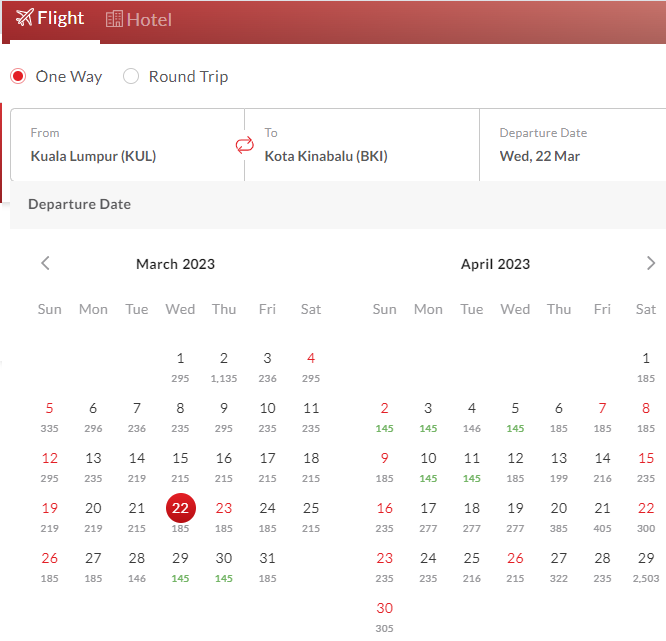Image resolution: width=666 pixels, height=641 pixels.
Task: Go to previous month using left chevron
Action: tap(45, 264)
